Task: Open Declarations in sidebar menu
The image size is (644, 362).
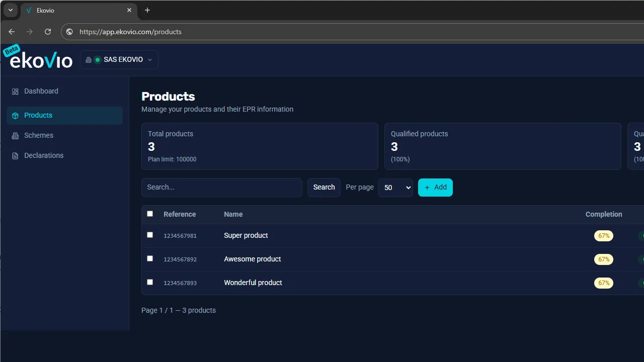Action: click(x=65, y=155)
